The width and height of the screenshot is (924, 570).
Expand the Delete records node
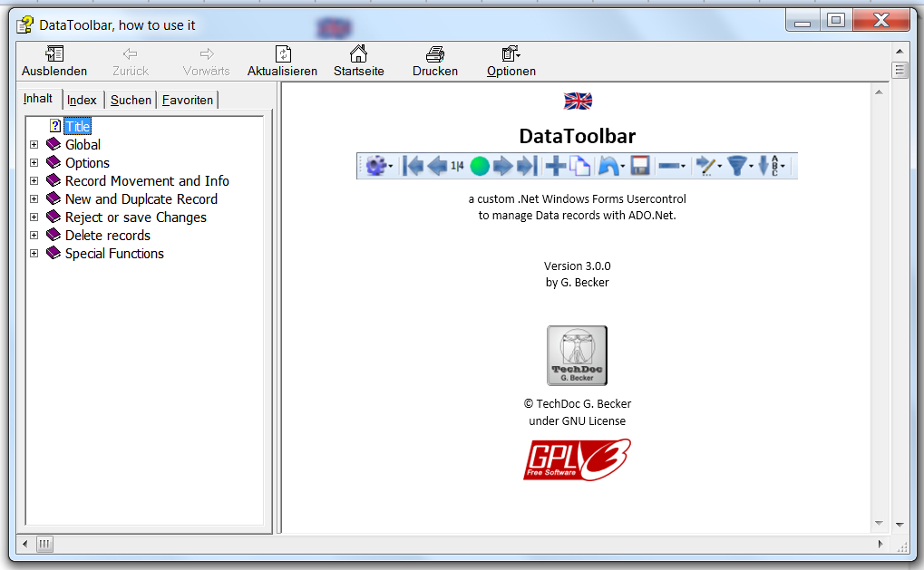coord(34,235)
